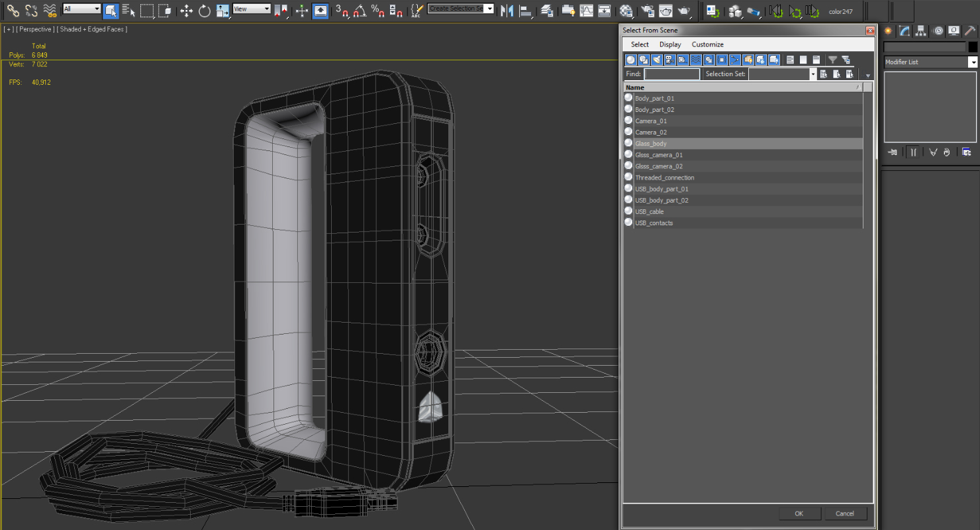Activate Select and Move tool
Viewport: 980px width, 530px height.
pyautogui.click(x=186, y=11)
